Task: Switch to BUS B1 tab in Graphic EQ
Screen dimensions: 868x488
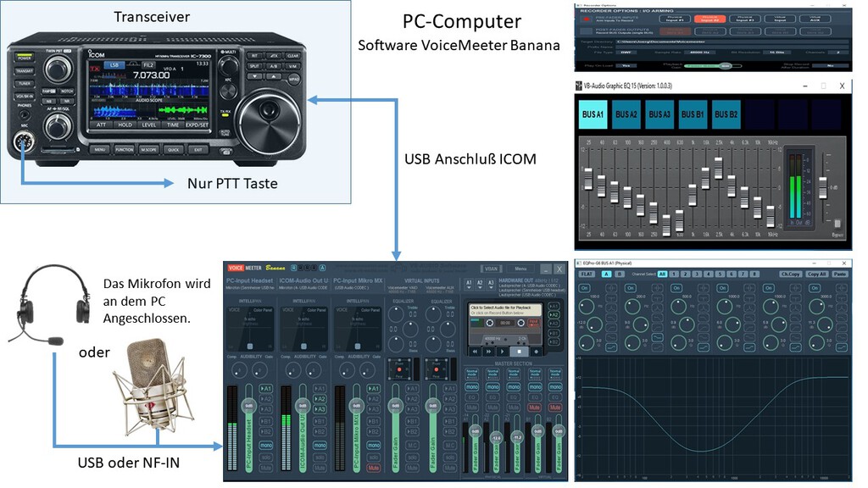Action: [693, 114]
